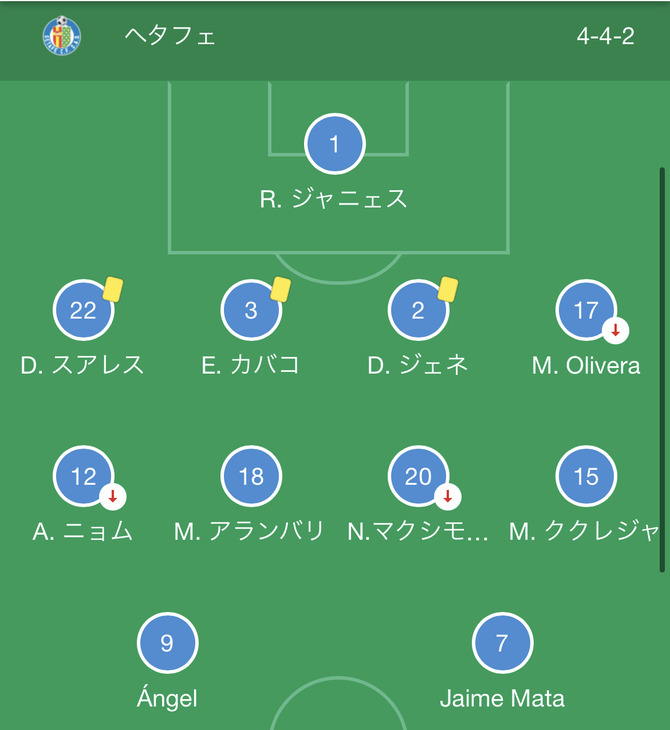Click the Getafe club crest icon
The image size is (670, 730).
pos(61,36)
